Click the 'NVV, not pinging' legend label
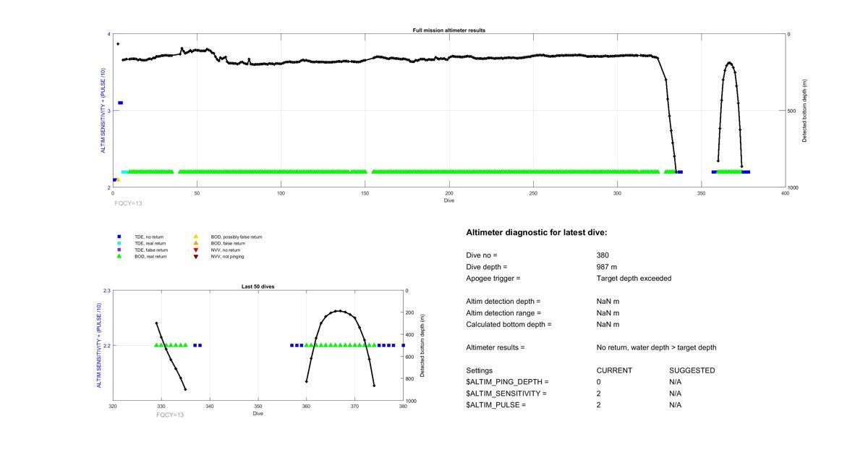 point(227,256)
